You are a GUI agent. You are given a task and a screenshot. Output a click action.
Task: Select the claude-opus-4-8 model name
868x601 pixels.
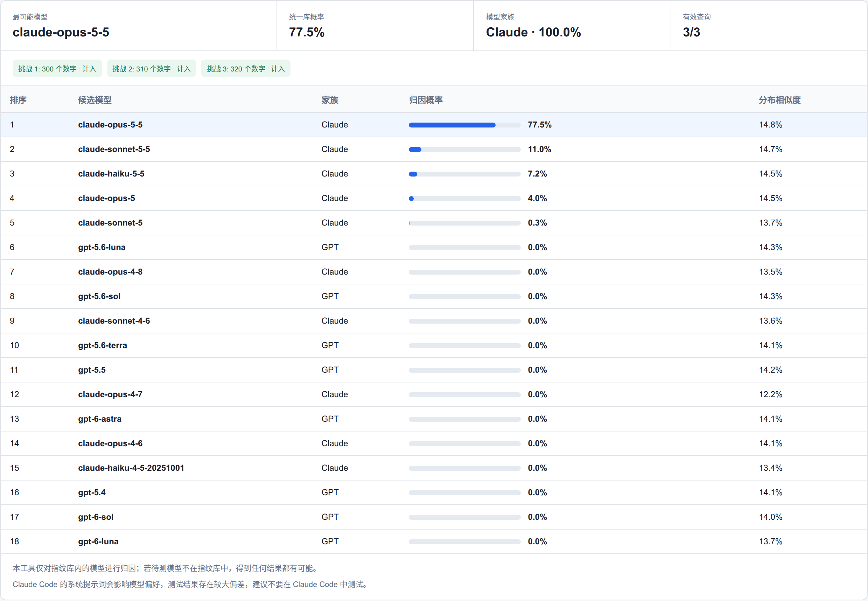(x=110, y=271)
